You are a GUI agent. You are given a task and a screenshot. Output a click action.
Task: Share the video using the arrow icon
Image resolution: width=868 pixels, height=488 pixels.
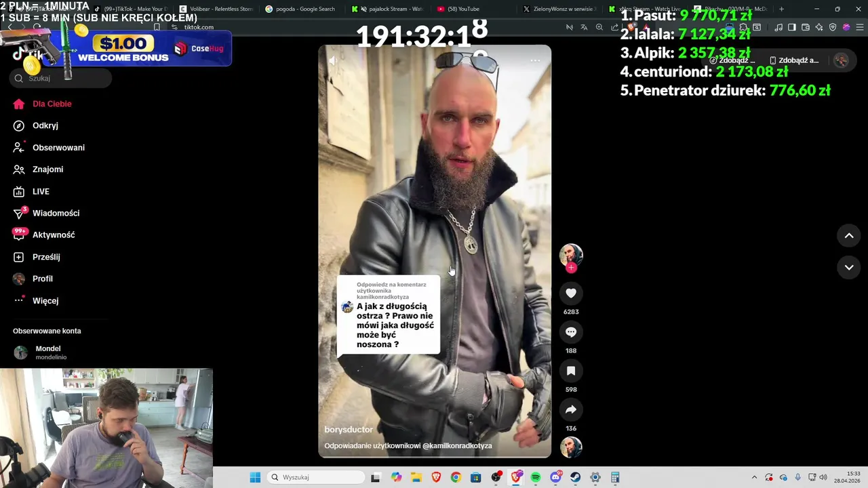point(571,409)
